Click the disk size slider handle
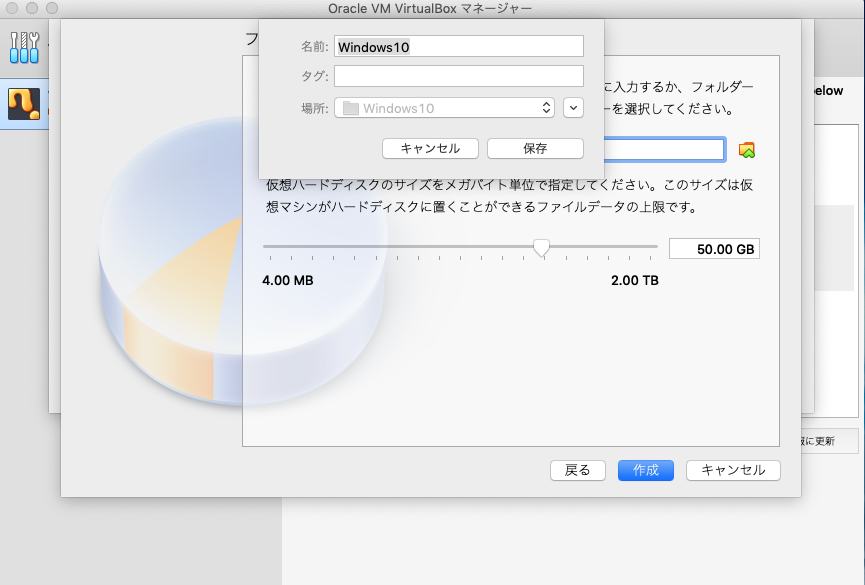 541,247
